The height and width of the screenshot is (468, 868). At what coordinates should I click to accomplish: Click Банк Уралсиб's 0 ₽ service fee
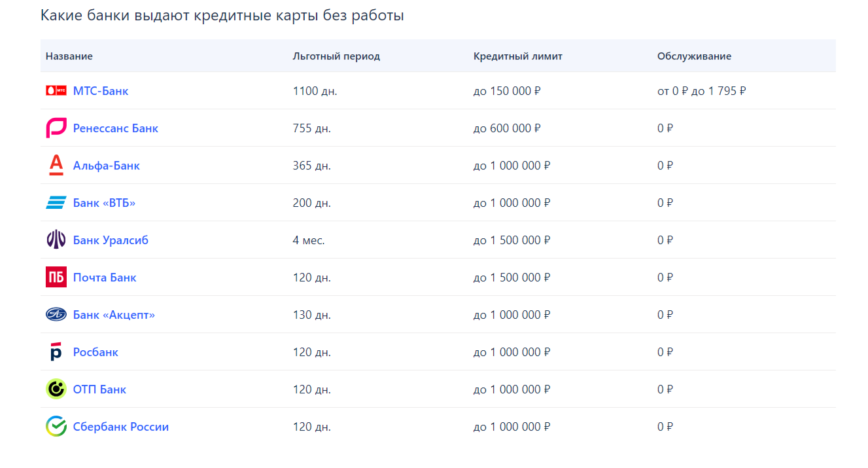coord(665,240)
